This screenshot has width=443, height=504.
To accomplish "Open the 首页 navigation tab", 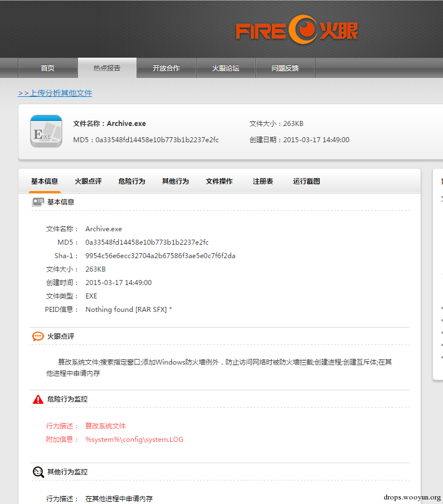I will point(48,68).
